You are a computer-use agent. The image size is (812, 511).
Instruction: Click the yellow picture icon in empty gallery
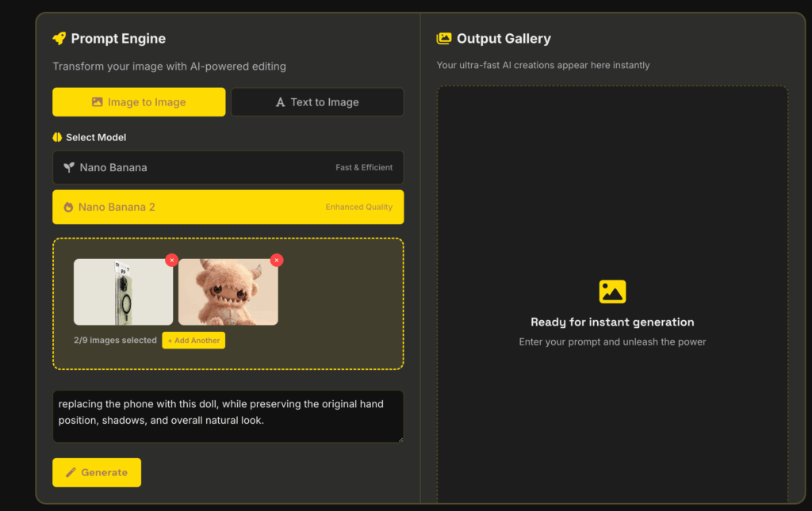click(x=612, y=292)
